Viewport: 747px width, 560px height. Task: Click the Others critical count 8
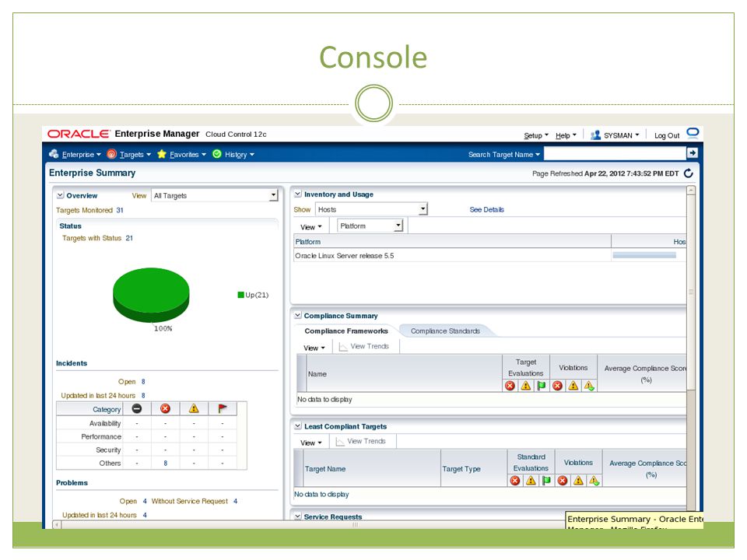[165, 464]
